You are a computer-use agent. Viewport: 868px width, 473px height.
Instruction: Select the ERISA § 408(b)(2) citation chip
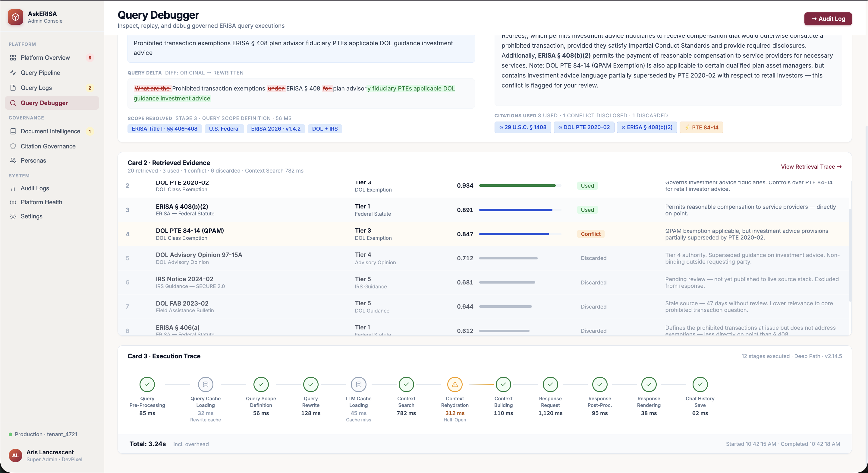[x=646, y=128]
